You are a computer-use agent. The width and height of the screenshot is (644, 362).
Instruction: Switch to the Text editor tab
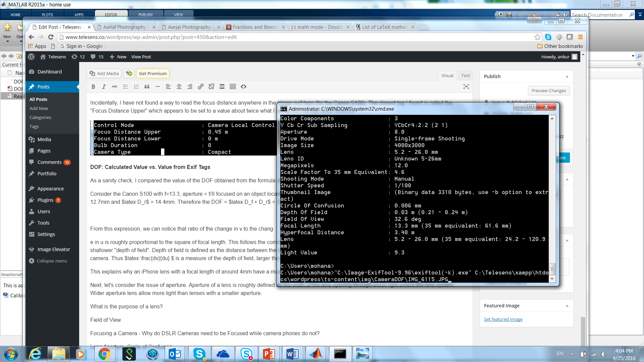pyautogui.click(x=465, y=75)
